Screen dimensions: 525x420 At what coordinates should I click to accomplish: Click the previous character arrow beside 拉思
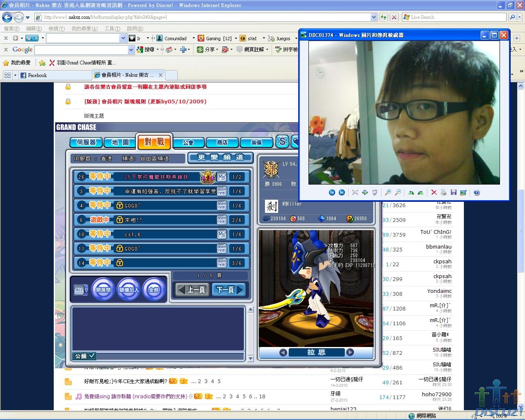[x=283, y=352]
